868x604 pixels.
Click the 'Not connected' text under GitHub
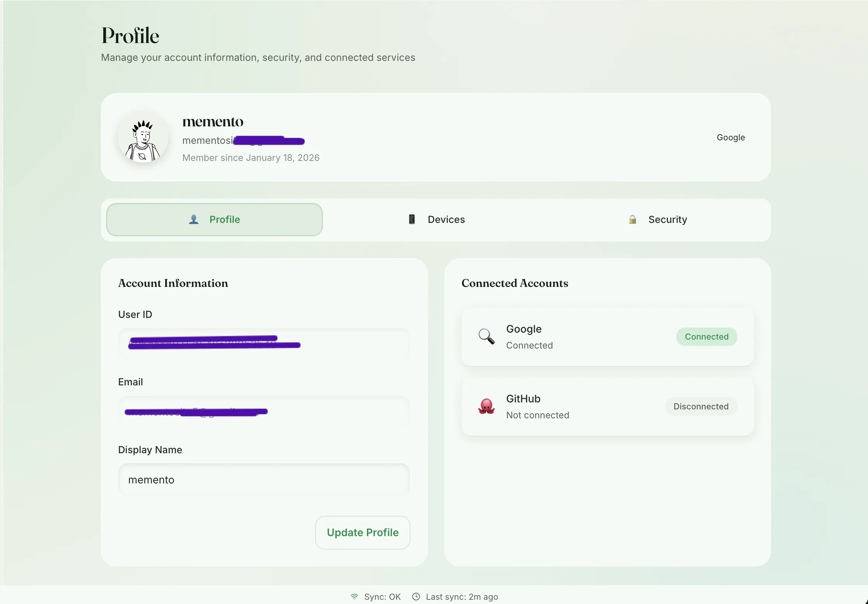pyautogui.click(x=538, y=415)
